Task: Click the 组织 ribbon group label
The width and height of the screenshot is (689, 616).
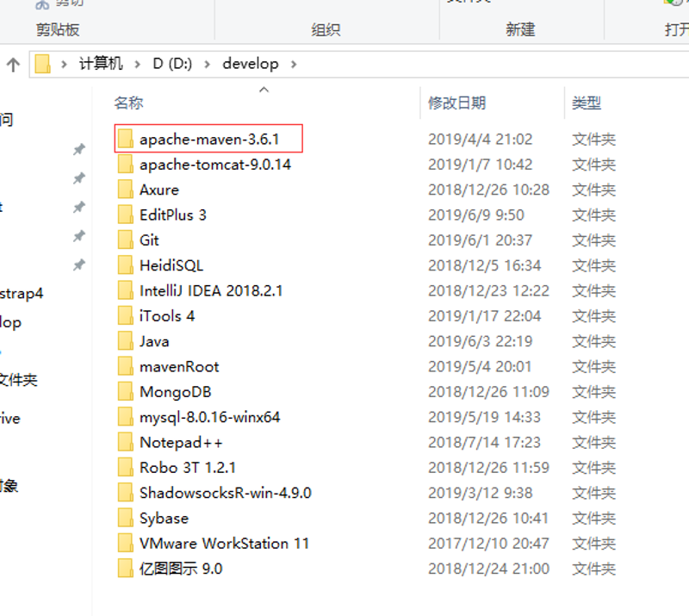Action: click(x=326, y=30)
